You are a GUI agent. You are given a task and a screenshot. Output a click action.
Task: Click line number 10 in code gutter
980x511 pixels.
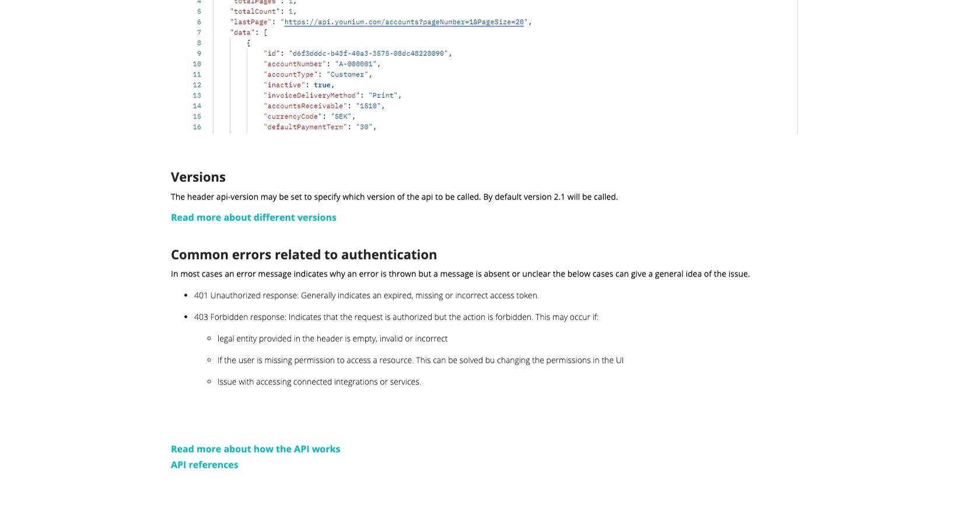[197, 64]
